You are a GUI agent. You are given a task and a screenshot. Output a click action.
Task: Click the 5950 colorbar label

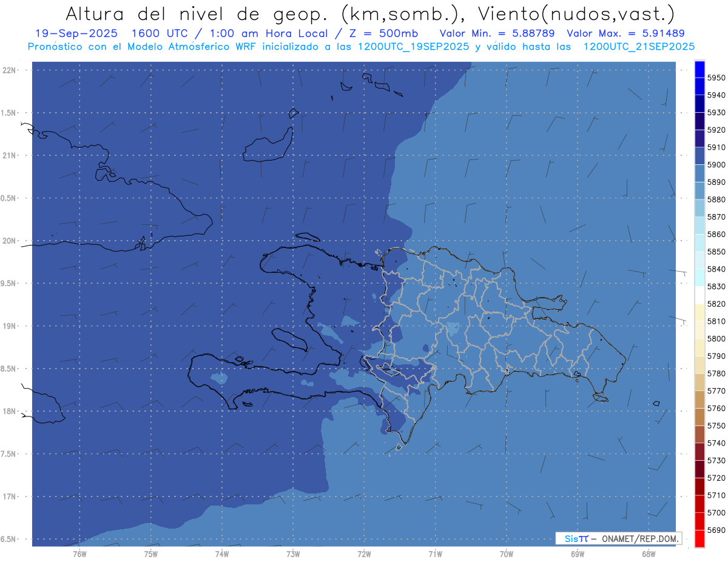tap(716, 78)
